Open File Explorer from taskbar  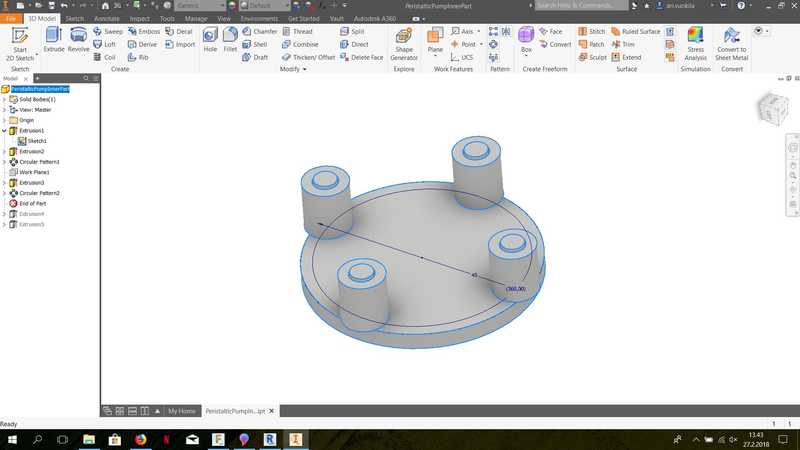89,439
